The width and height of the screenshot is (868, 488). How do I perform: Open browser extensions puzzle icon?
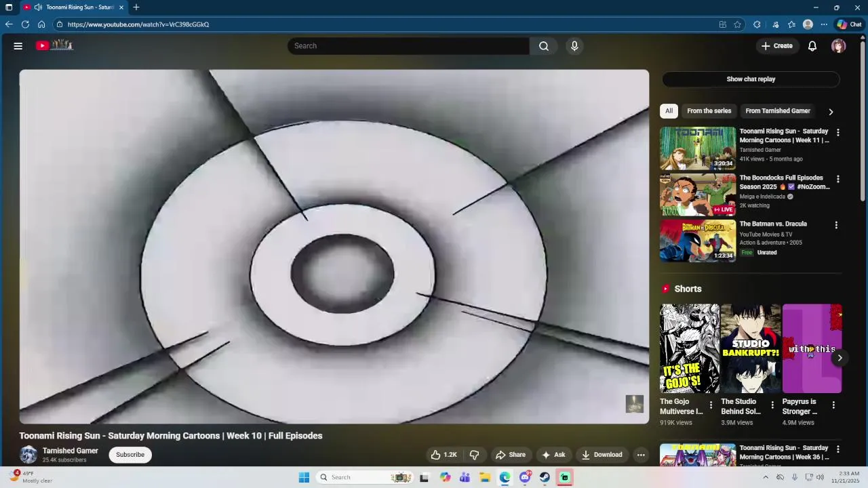pyautogui.click(x=757, y=24)
